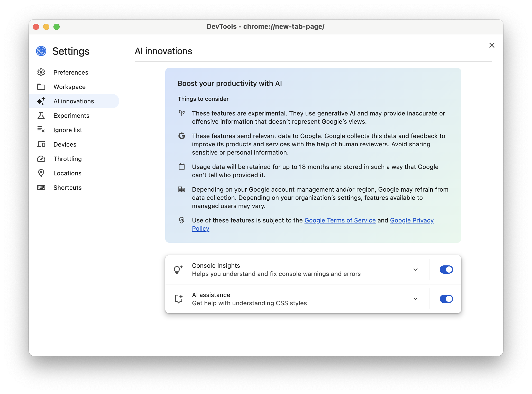Open the Preferences settings tab
The width and height of the screenshot is (532, 394).
(x=74, y=72)
